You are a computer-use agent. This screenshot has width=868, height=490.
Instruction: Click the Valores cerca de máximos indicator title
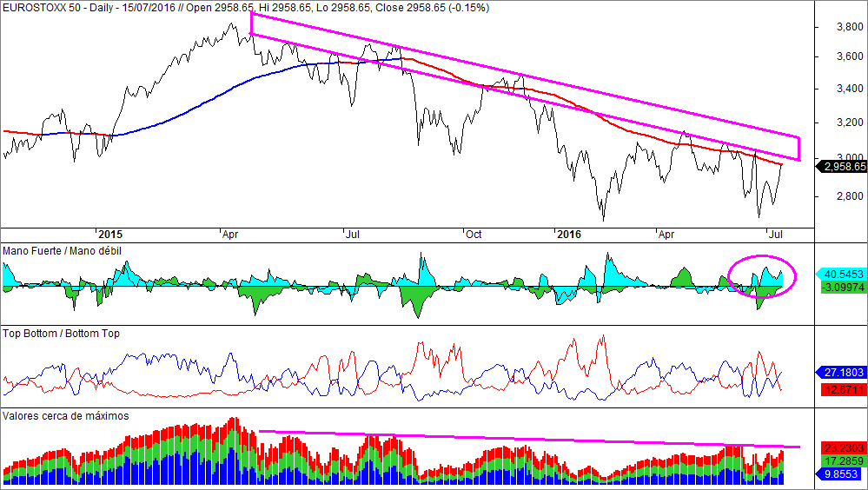(66, 416)
